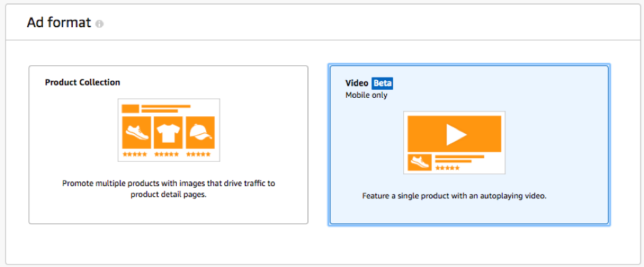644x267 pixels.
Task: Click the star rating in the video preview
Action: tap(447, 168)
